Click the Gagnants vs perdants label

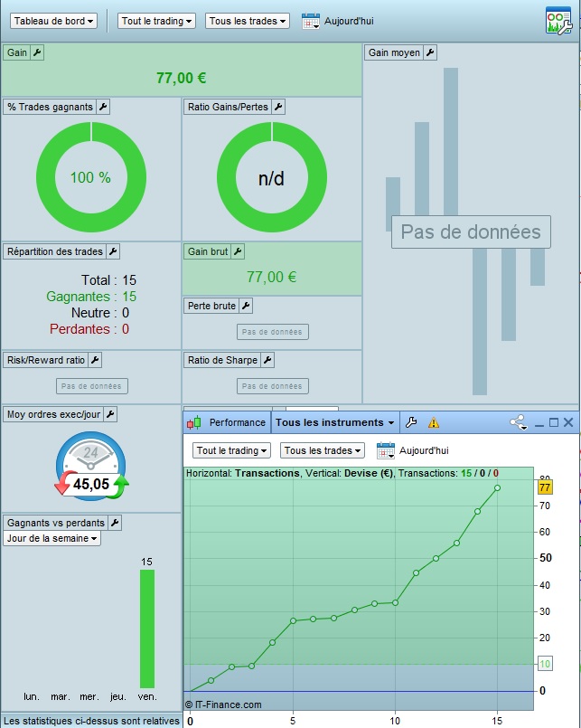click(x=56, y=523)
